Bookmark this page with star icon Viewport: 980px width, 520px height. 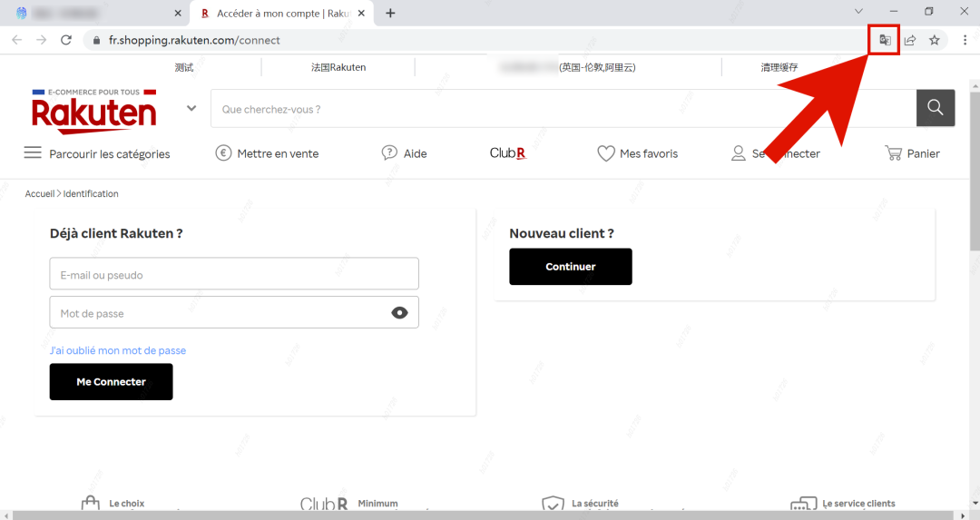click(x=935, y=40)
